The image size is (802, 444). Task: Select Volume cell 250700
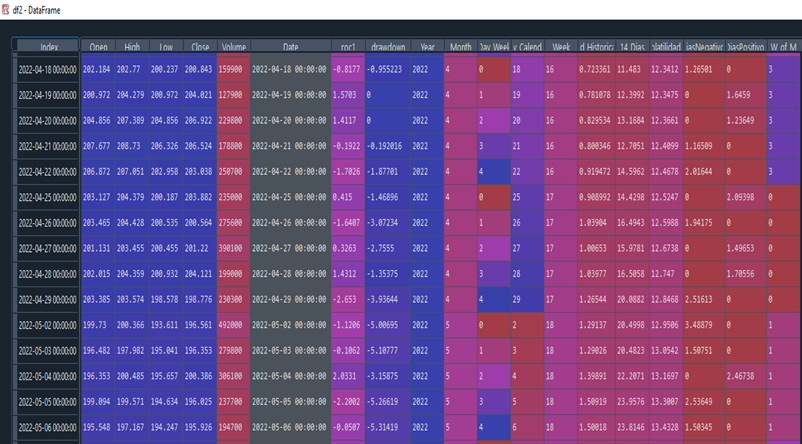234,172
